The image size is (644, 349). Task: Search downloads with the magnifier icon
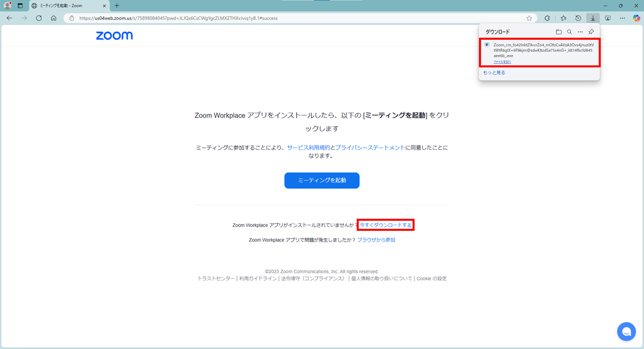point(570,32)
